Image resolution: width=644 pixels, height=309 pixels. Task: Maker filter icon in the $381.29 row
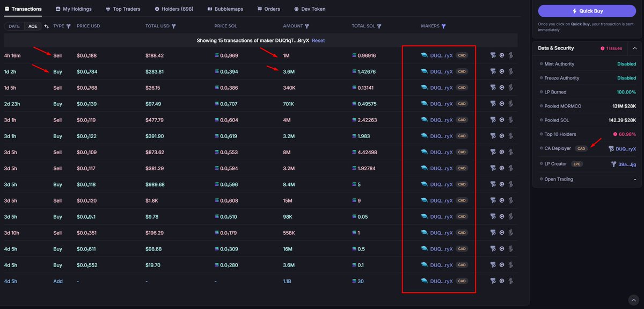(493, 168)
